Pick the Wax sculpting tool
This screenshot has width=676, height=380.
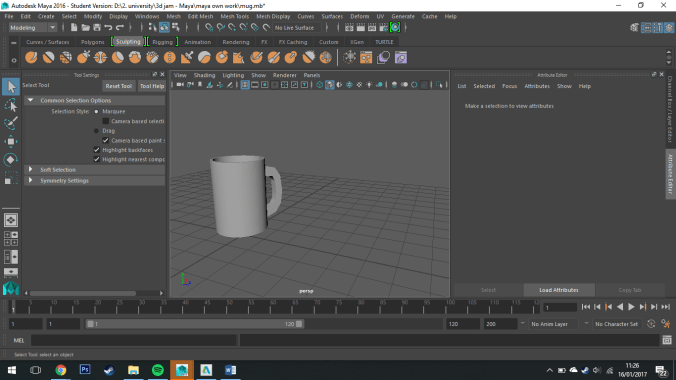[x=204, y=57]
